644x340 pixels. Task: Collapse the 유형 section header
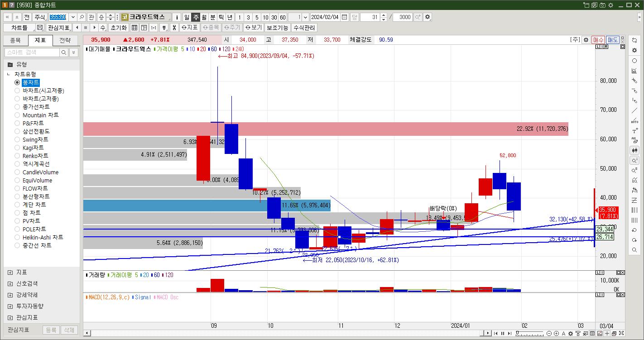point(42,64)
